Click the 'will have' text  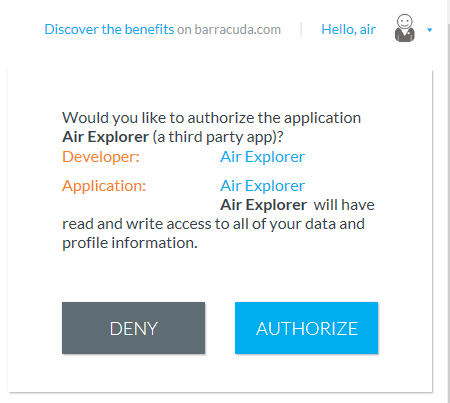(x=344, y=205)
